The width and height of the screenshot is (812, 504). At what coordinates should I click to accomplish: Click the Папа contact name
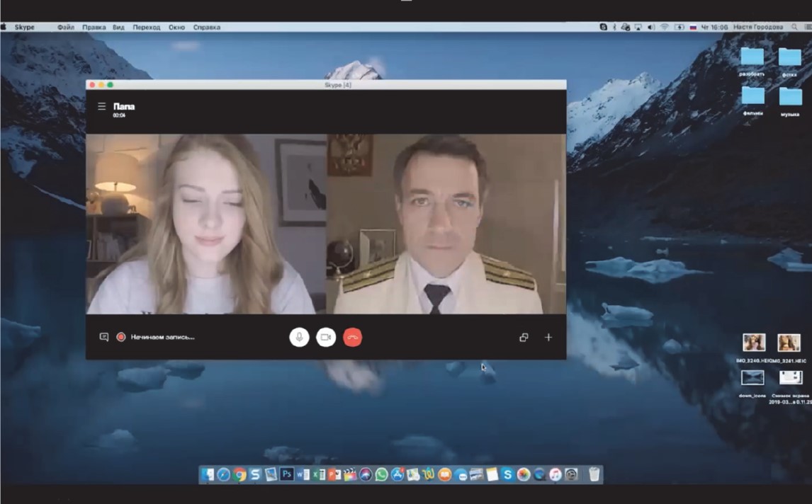pyautogui.click(x=124, y=106)
